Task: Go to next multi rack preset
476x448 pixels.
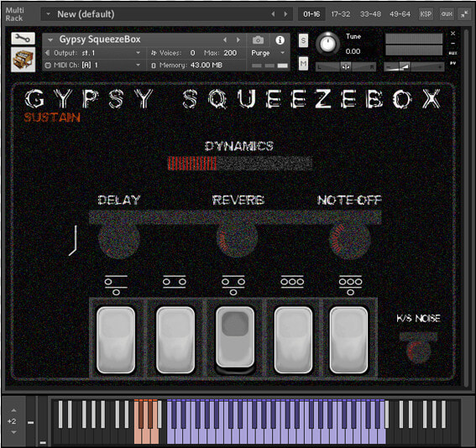Action: (x=285, y=14)
